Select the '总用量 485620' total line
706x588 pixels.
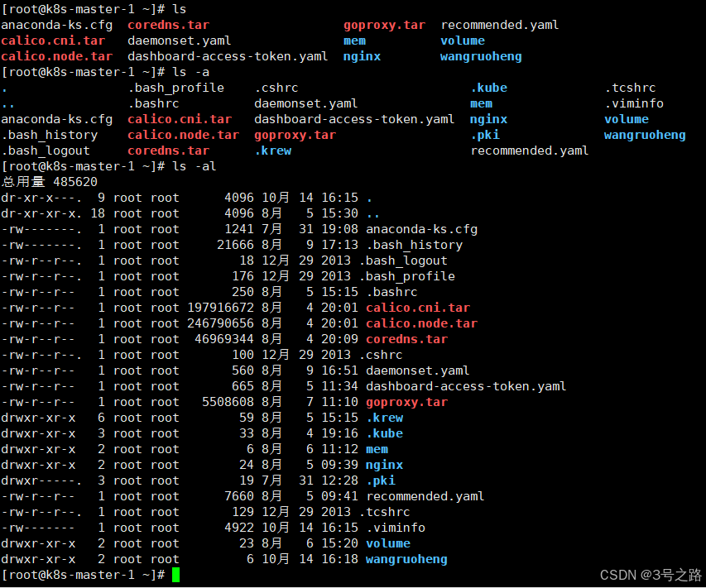point(50,182)
